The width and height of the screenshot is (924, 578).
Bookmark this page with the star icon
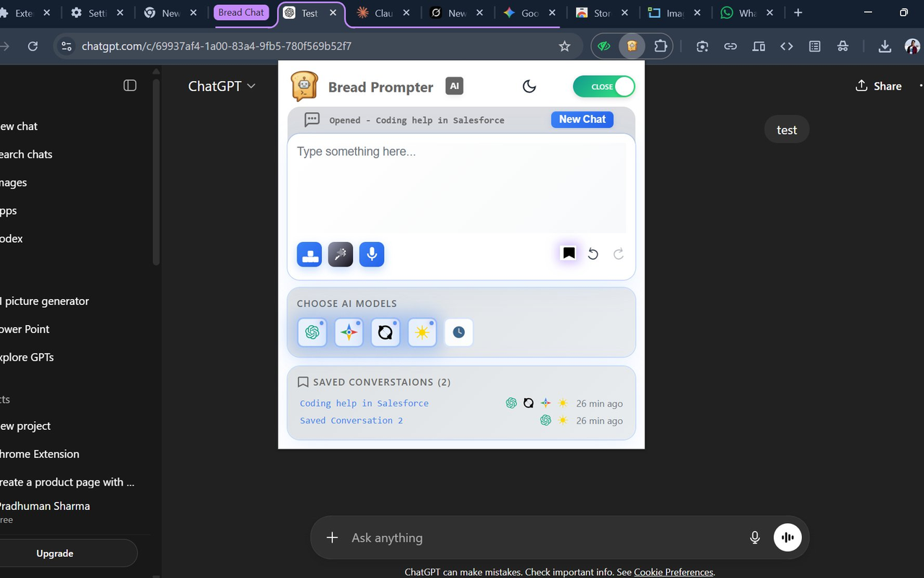(565, 46)
